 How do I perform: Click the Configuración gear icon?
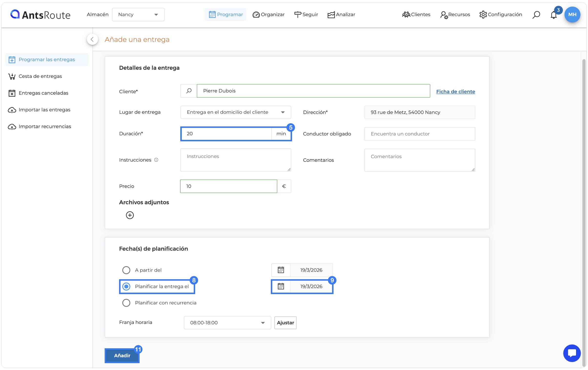[483, 15]
